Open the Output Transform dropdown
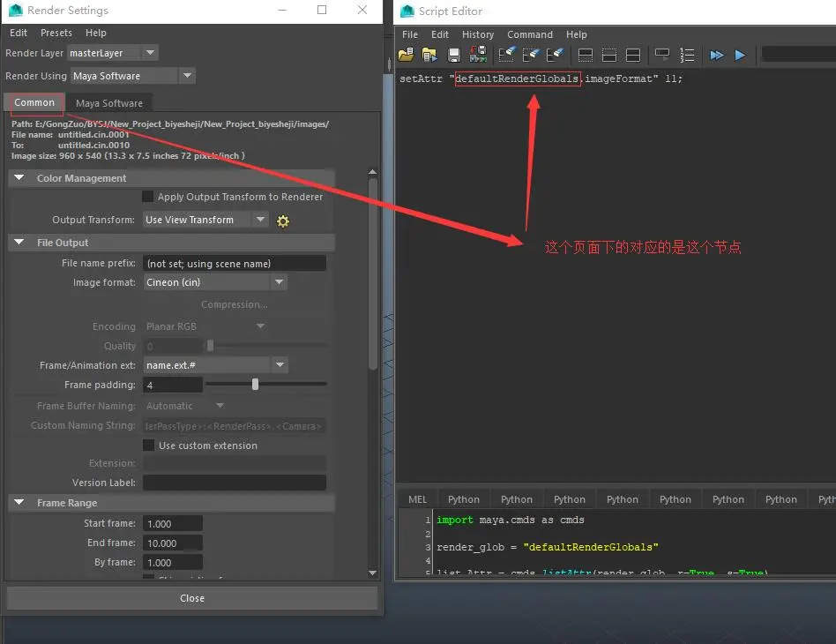The height and width of the screenshot is (644, 836). [x=205, y=220]
